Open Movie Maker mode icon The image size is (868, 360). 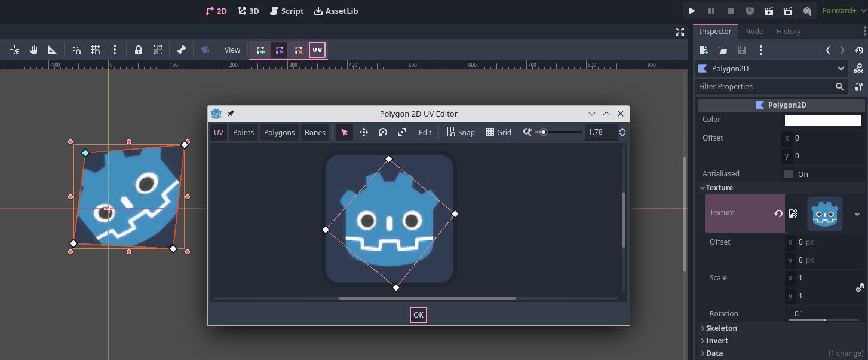pos(807,11)
